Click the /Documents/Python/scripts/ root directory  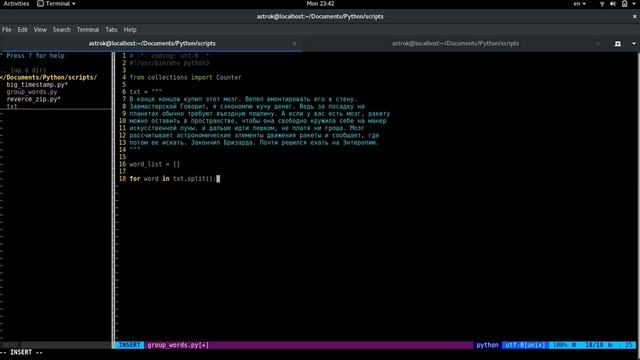[49, 78]
